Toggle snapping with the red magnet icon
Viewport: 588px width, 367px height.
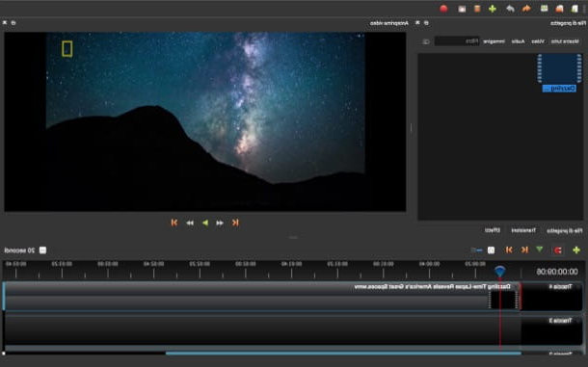pyautogui.click(x=557, y=250)
